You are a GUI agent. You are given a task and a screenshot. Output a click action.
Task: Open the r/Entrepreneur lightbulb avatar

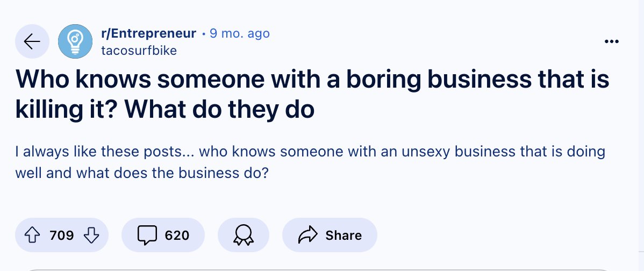75,41
